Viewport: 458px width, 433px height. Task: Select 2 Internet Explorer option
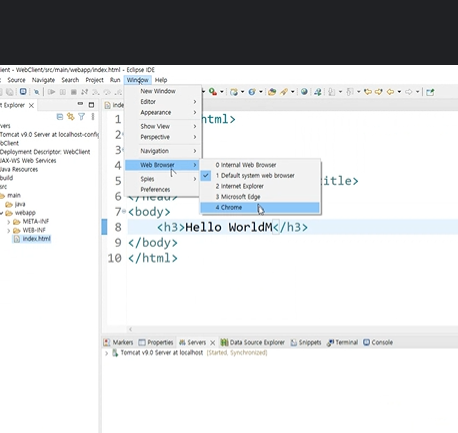[x=260, y=186]
